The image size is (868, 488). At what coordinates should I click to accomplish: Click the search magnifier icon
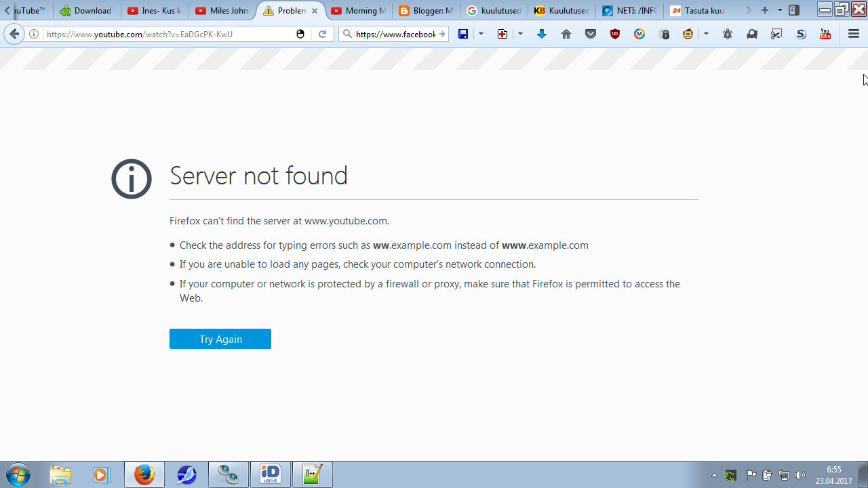(x=348, y=34)
